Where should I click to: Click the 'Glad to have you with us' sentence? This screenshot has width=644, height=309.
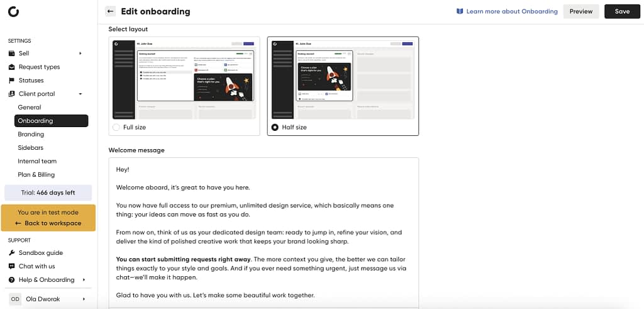(x=216, y=295)
